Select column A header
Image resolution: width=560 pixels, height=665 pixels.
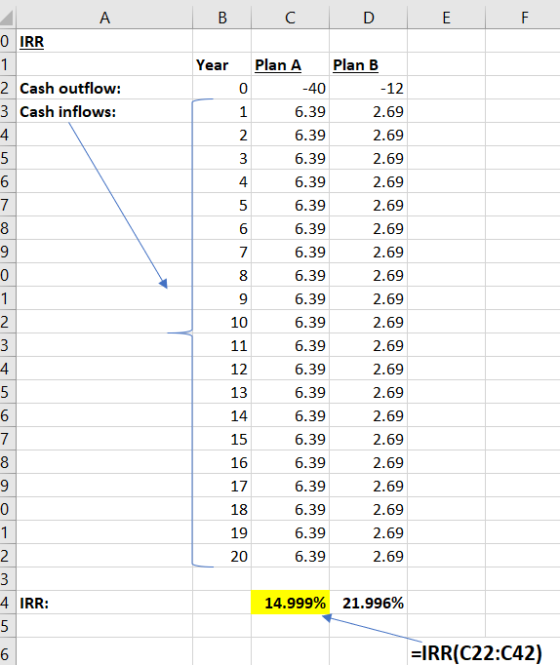click(104, 18)
